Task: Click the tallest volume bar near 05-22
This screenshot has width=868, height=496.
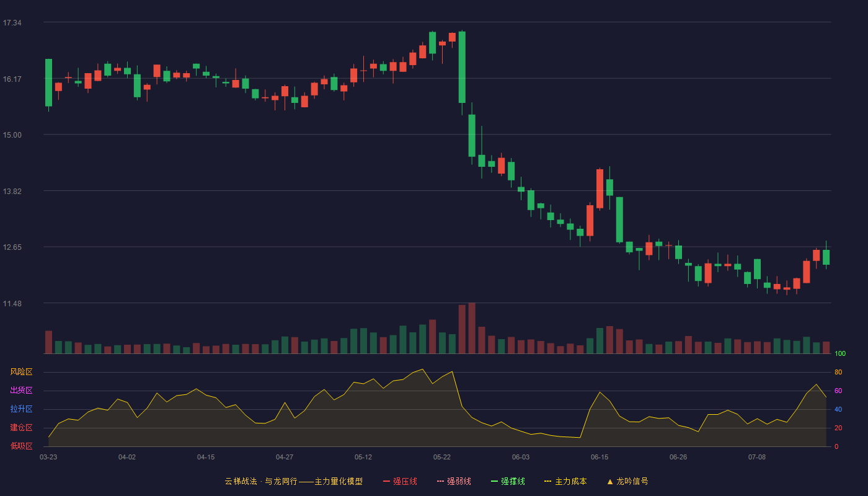Action: pos(472,328)
